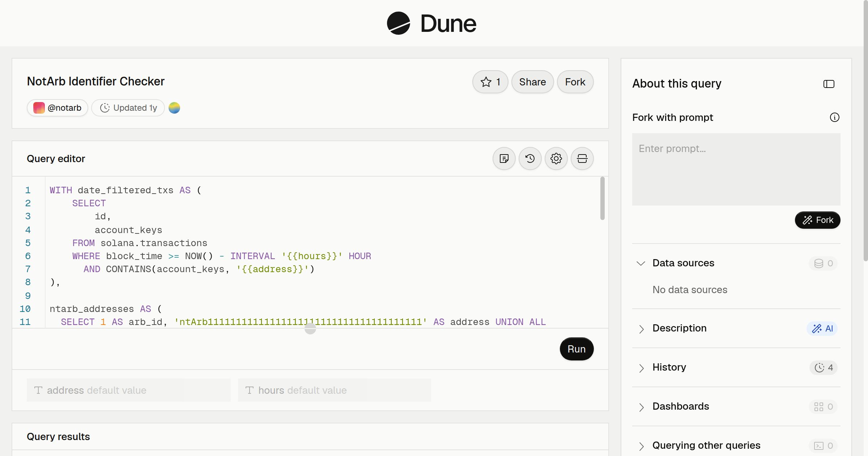868x456 pixels.
Task: Expand the Querying other queries section
Action: [641, 446]
